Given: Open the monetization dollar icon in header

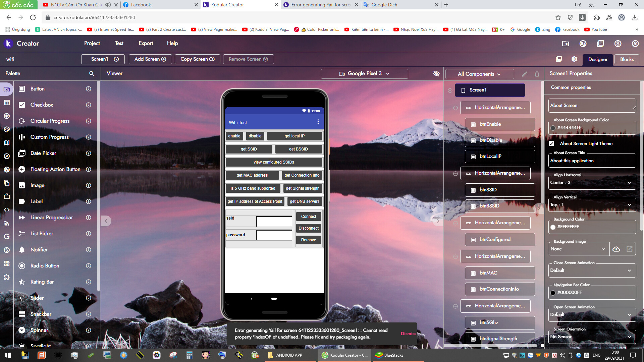Looking at the screenshot, I should click(618, 44).
